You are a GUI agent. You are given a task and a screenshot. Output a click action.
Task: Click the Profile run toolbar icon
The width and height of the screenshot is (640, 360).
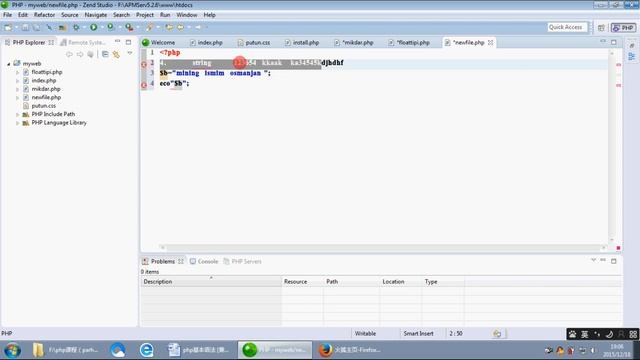point(110,27)
